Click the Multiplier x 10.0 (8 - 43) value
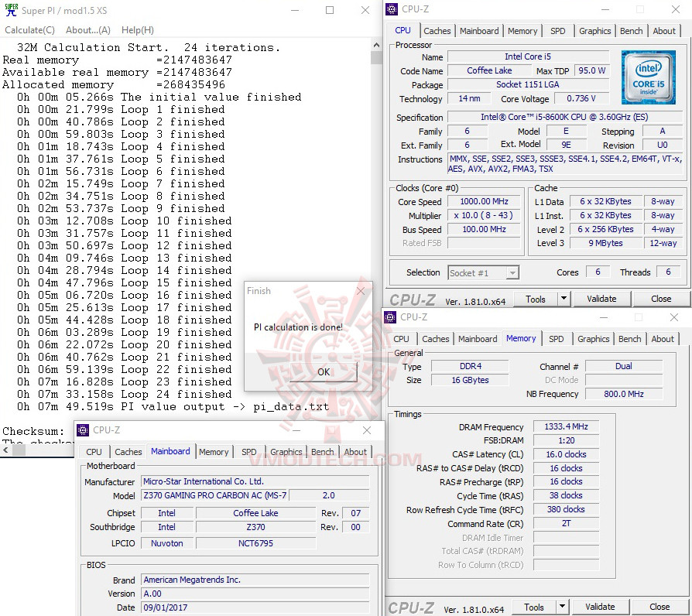This screenshot has height=616, width=692. point(484,215)
